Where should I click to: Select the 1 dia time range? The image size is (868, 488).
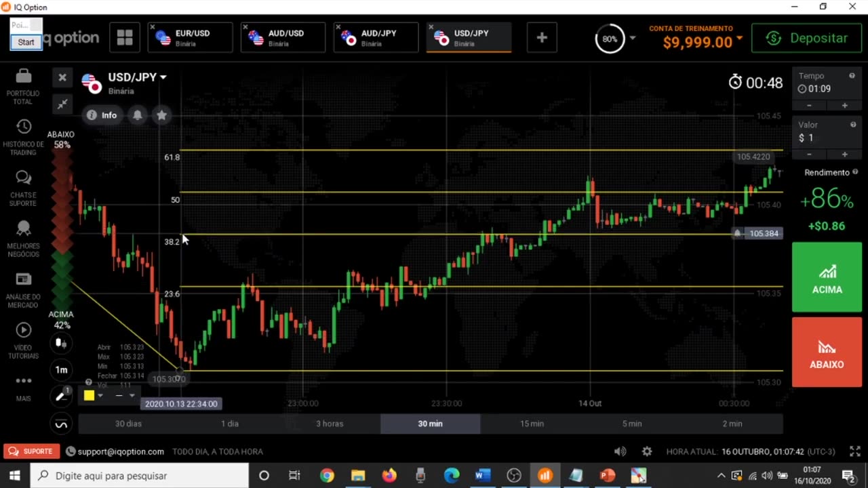[x=230, y=424]
